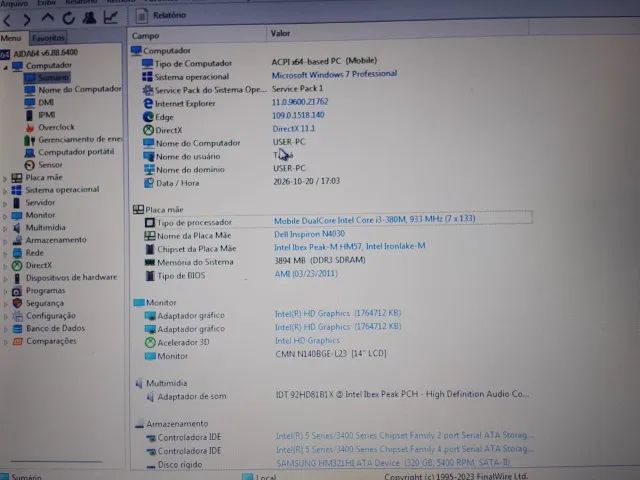Select the 3894 MB (DDR3 SDRAM) value
The height and width of the screenshot is (480, 640).
coord(320,260)
